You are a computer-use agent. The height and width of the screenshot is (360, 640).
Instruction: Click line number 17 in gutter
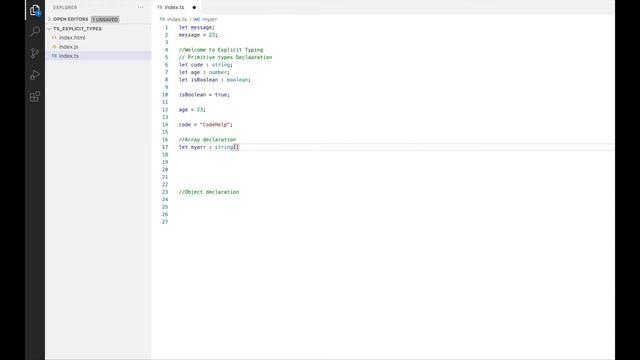coord(165,147)
